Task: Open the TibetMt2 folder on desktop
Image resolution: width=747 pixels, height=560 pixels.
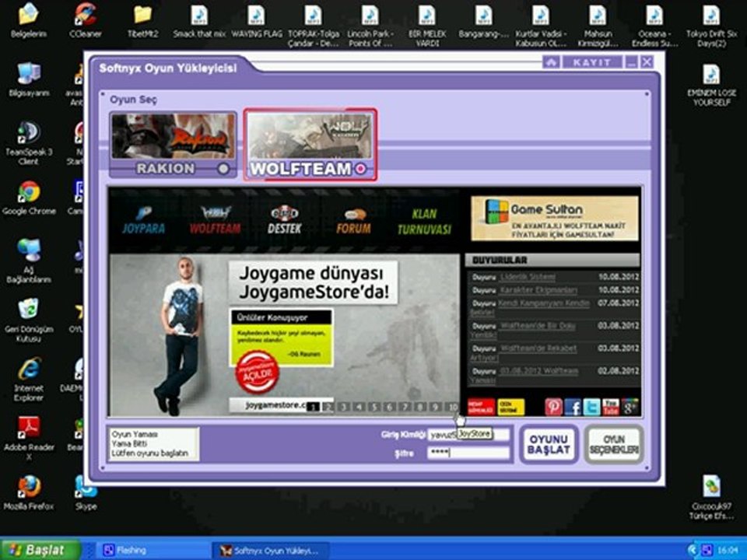Action: (142, 21)
